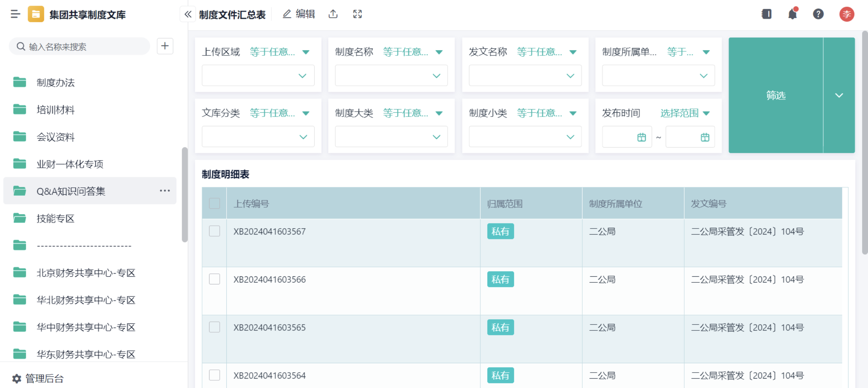This screenshot has height=388, width=868.
Task: Open more options for Q&A知识问答集
Action: [x=164, y=191]
